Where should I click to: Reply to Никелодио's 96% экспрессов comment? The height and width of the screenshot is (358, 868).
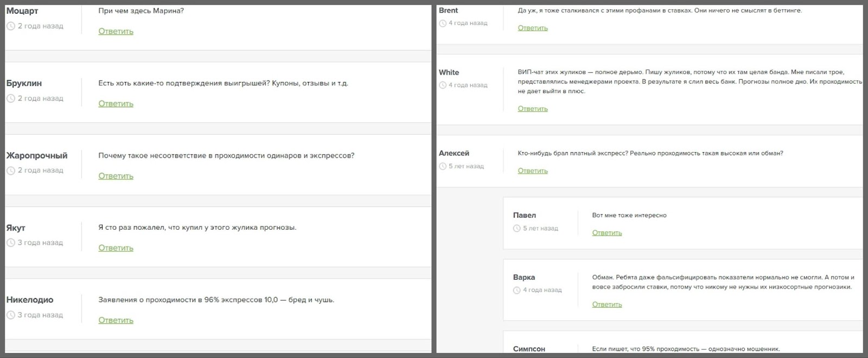coord(116,321)
